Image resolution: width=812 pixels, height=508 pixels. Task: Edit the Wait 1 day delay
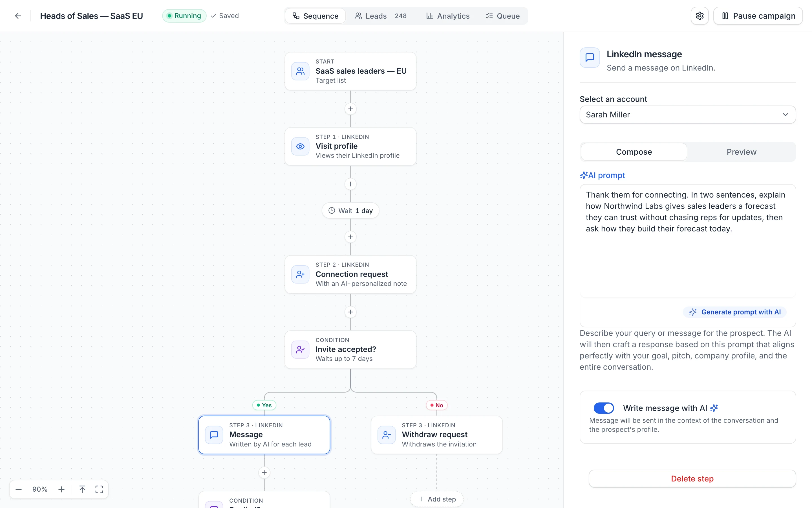[350, 211]
